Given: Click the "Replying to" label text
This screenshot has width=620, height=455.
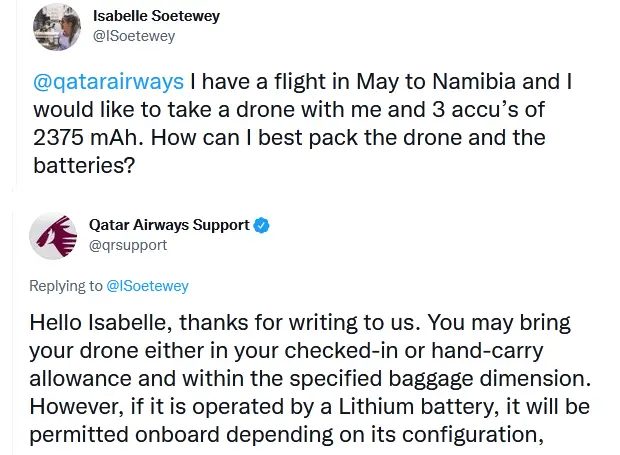Looking at the screenshot, I should [65, 286].
